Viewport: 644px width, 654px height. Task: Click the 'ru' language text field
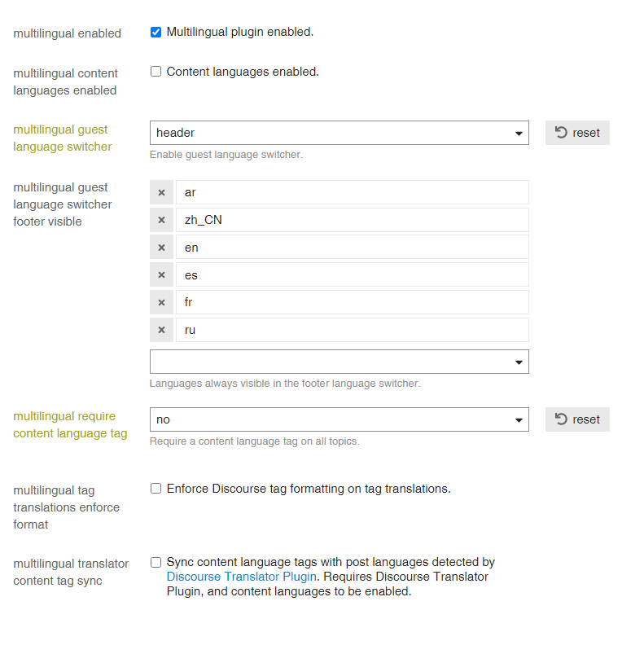tap(353, 330)
